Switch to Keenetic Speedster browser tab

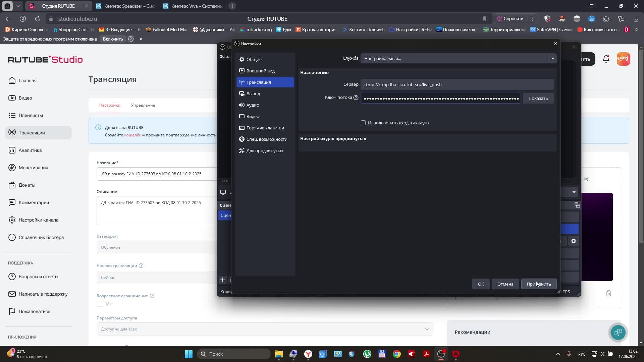click(125, 6)
